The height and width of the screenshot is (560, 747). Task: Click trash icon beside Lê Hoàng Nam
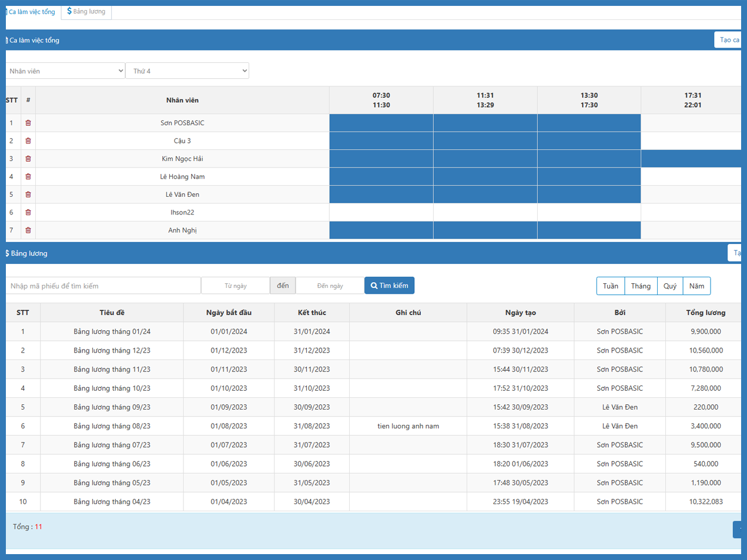pyautogui.click(x=28, y=177)
